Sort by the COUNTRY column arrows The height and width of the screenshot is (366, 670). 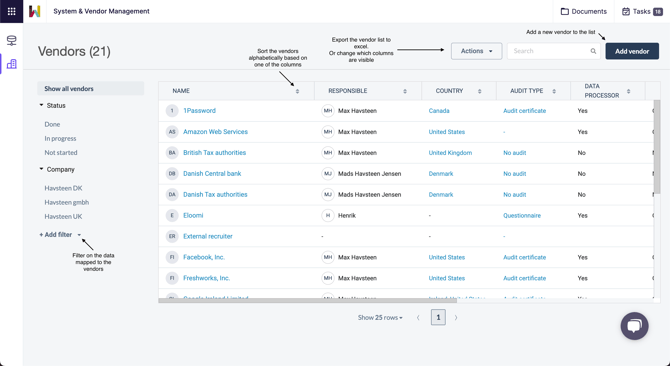[479, 91]
